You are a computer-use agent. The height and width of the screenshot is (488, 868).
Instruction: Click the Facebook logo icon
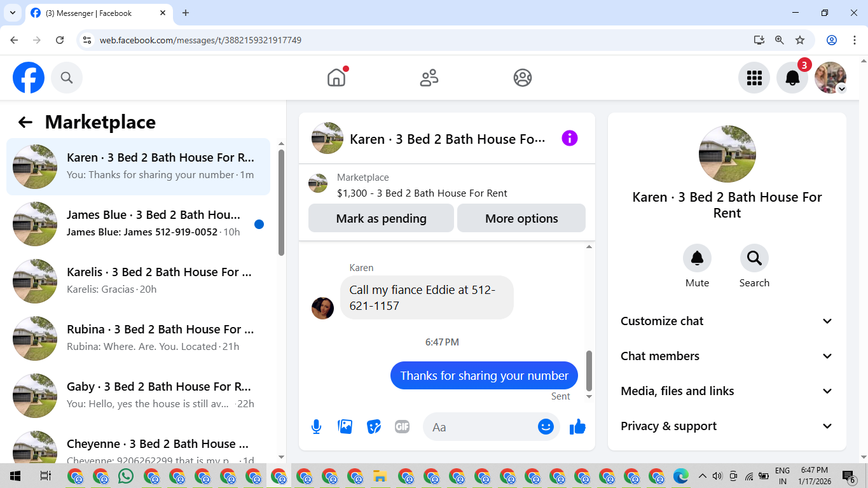(x=29, y=78)
